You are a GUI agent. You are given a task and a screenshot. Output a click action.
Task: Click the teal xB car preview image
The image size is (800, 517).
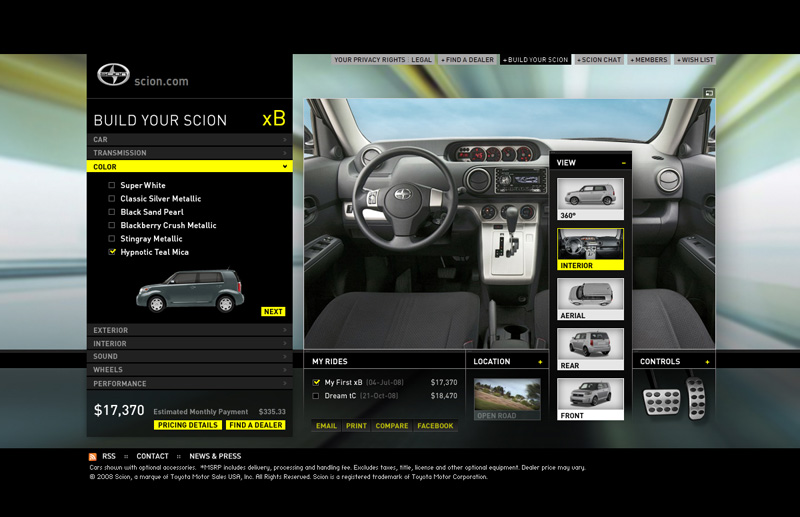tap(190, 290)
